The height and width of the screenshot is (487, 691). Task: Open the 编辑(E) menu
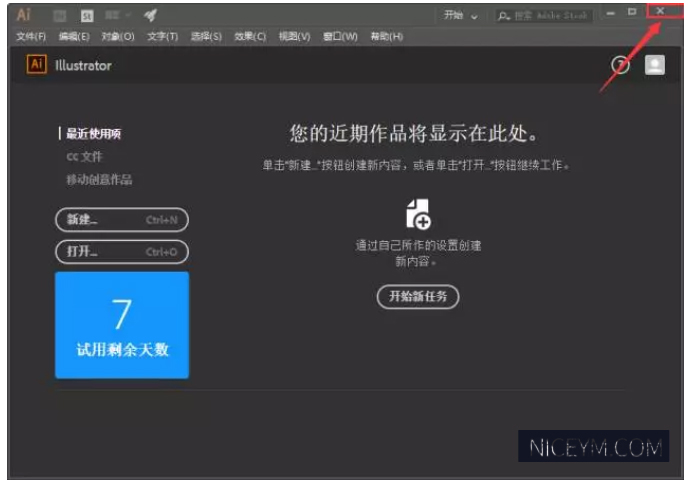pyautogui.click(x=74, y=37)
